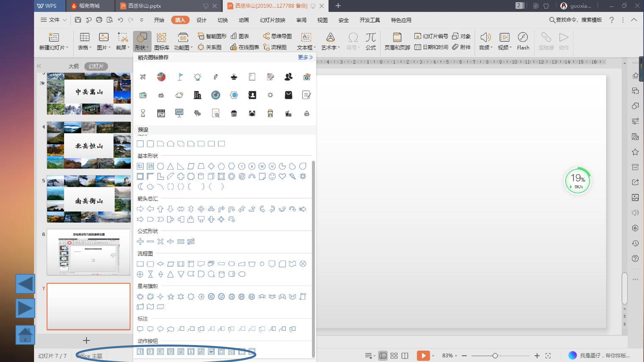Toggle slide sorter view in status bar
The height and width of the screenshot is (362, 644).
[394, 355]
